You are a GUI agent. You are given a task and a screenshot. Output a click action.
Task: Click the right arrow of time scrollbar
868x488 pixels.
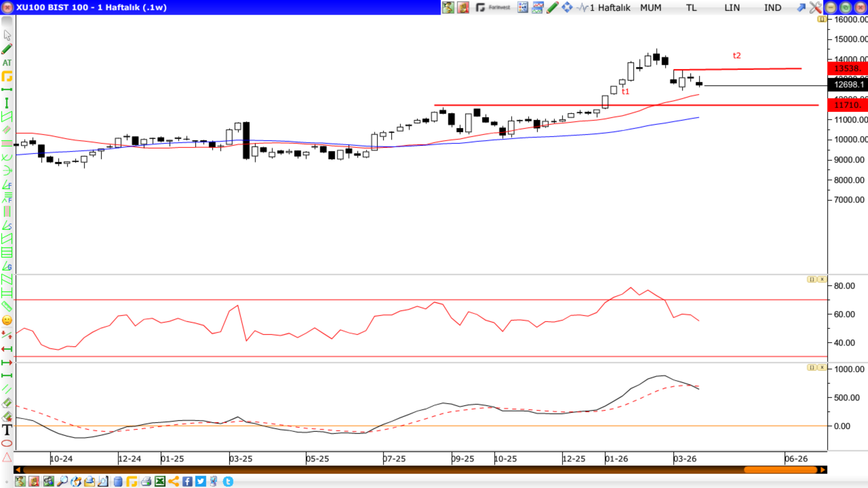(823, 470)
